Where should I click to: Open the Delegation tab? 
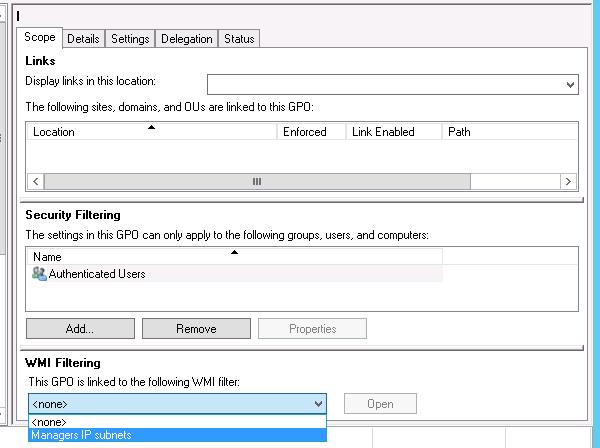coord(187,39)
